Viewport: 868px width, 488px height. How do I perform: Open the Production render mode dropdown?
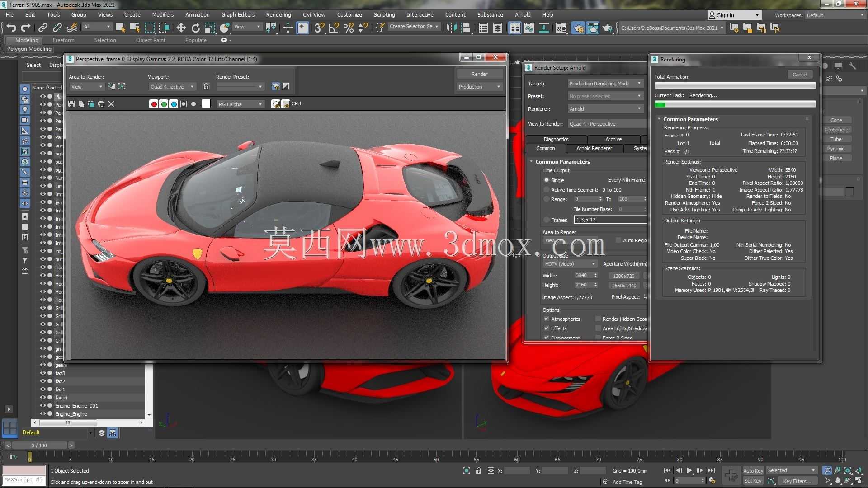coord(479,87)
